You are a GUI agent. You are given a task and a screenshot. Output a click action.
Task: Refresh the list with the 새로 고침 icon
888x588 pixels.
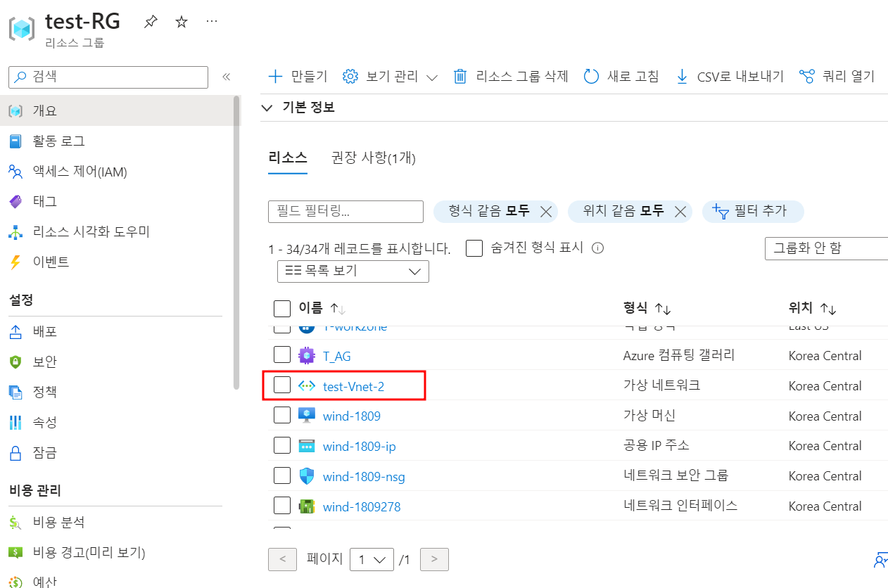pyautogui.click(x=591, y=77)
